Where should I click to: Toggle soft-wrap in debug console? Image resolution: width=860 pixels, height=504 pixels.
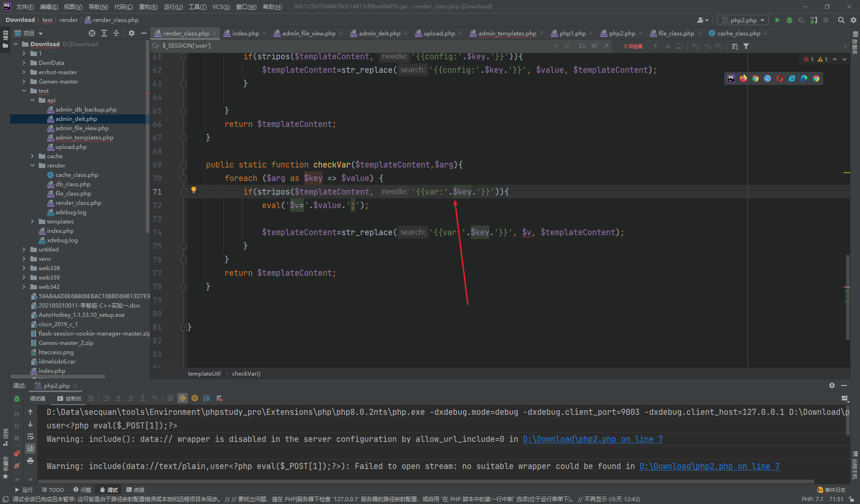tap(30, 437)
